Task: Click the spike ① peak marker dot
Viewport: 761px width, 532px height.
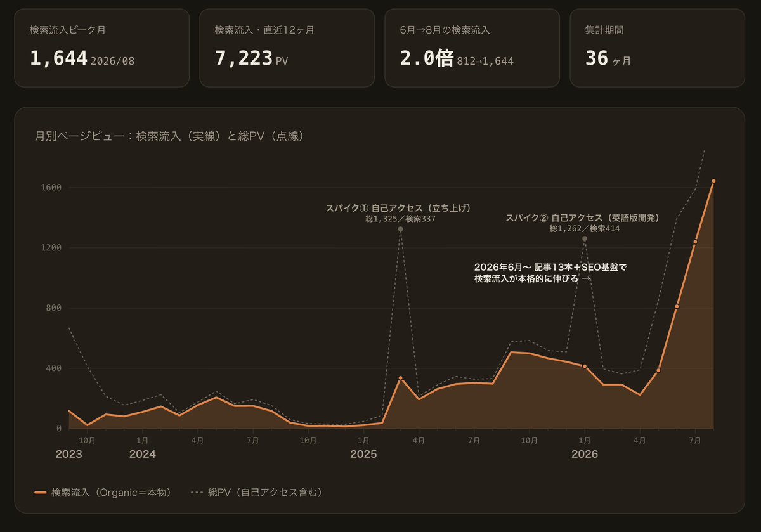Action: [x=400, y=229]
